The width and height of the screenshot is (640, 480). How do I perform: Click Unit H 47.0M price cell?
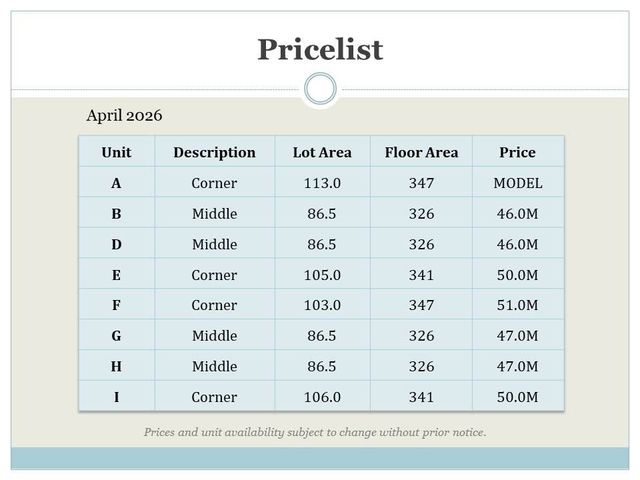click(x=518, y=366)
